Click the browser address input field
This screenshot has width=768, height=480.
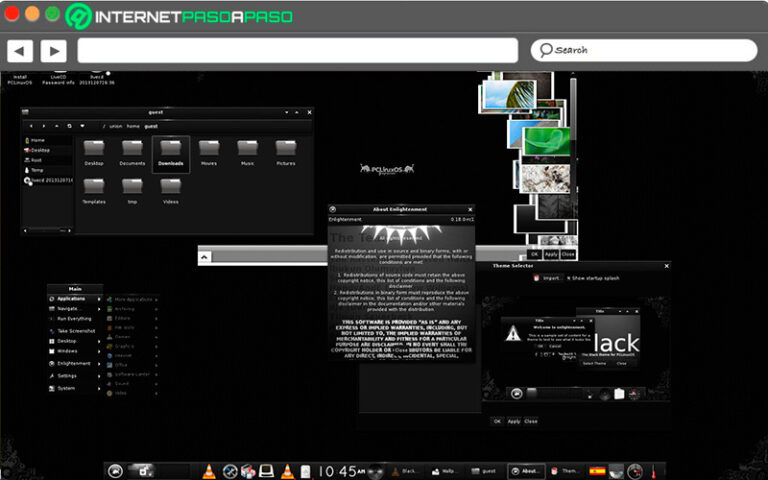pyautogui.click(x=298, y=50)
